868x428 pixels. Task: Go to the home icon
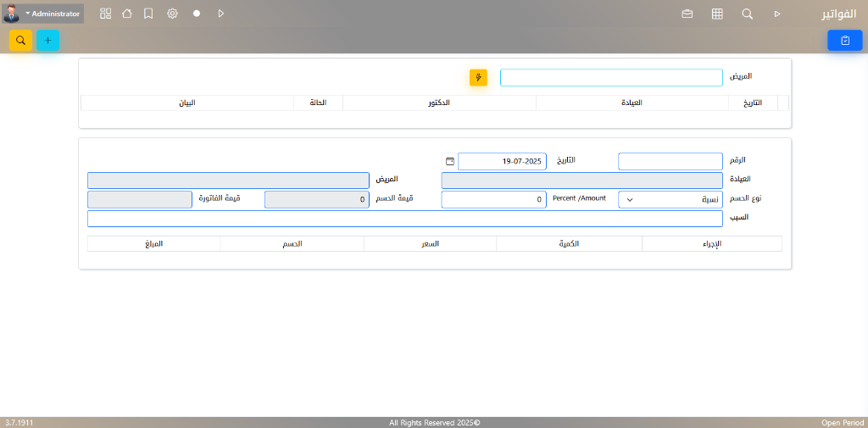[x=127, y=14]
